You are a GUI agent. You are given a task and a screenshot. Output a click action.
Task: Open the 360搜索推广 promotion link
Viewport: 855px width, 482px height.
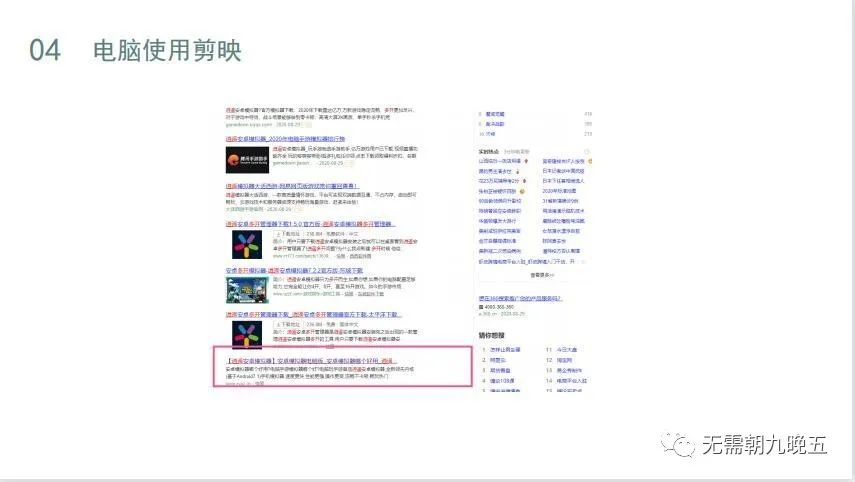(520, 299)
